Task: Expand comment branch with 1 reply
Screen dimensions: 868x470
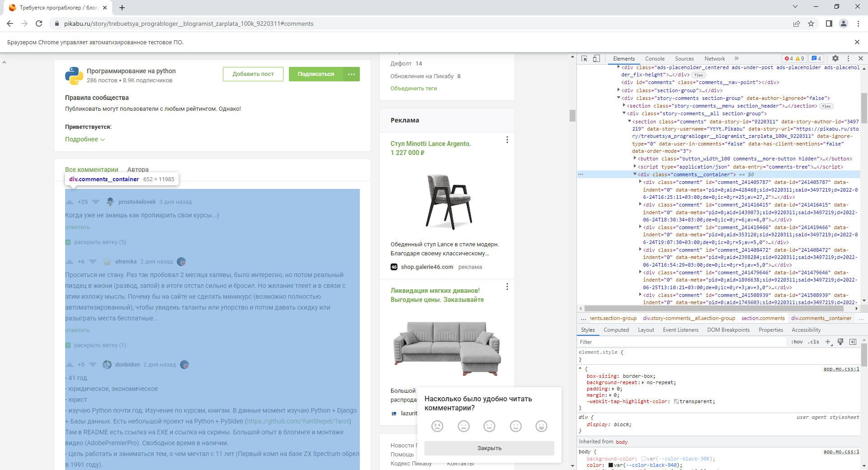Action: pyautogui.click(x=96, y=345)
